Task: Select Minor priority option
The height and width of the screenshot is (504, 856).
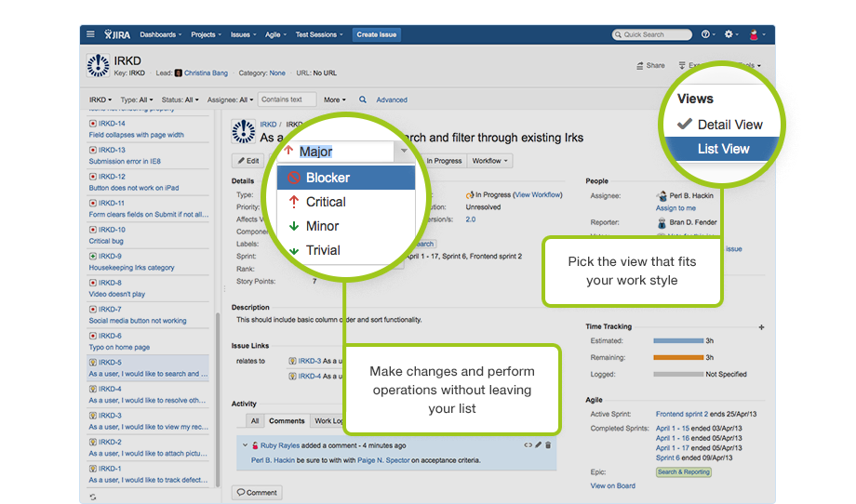Action: coord(346,226)
